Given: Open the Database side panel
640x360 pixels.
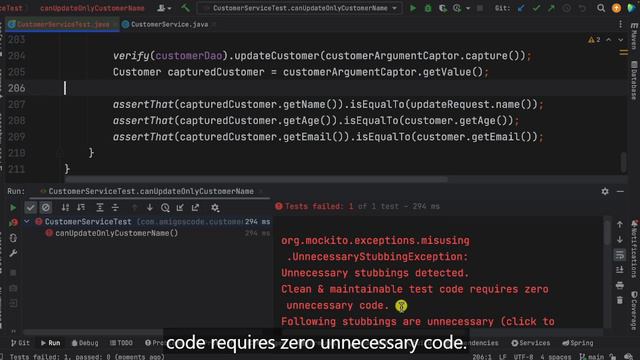Looking at the screenshot, I should 634,80.
